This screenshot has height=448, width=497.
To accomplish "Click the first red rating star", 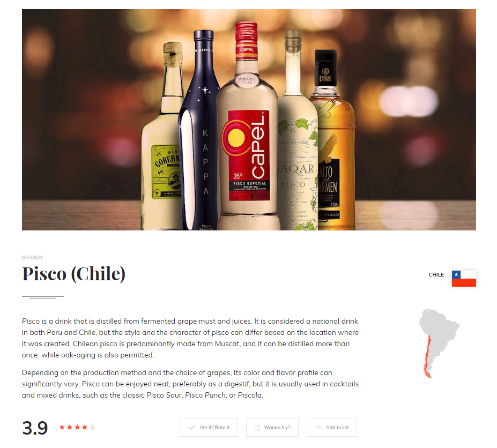I will (x=62, y=427).
